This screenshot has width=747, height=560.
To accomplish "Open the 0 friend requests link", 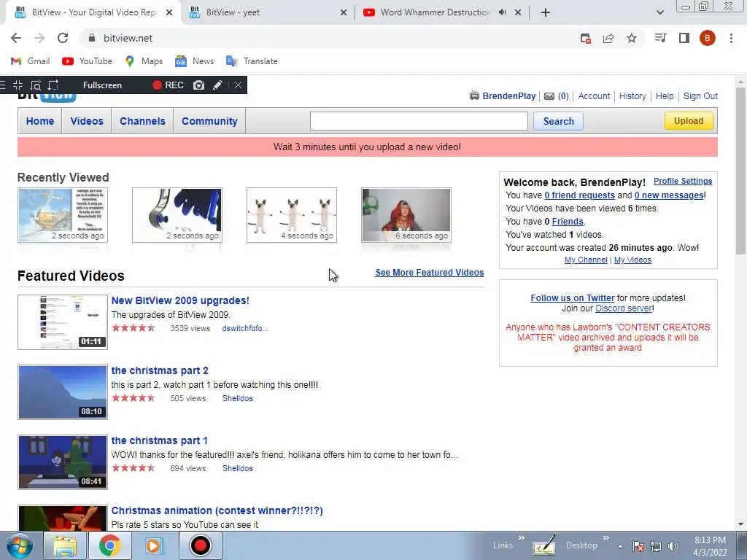I will coord(579,195).
